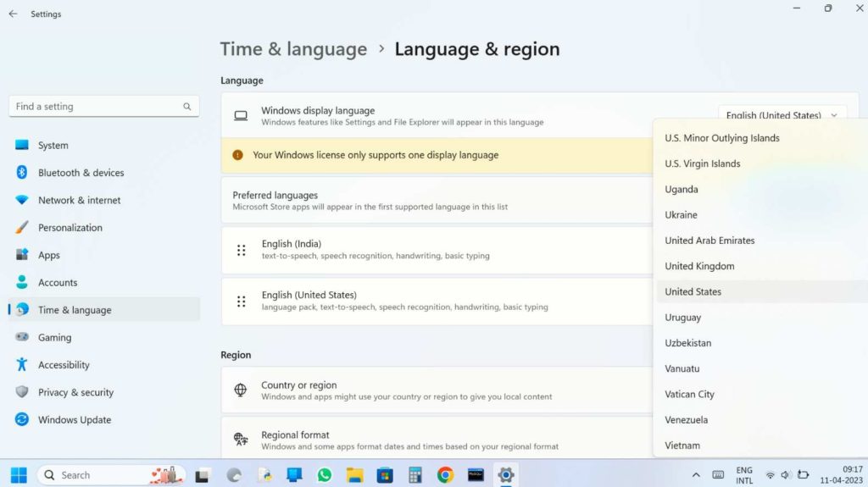Open Privacy & security shield icon
Viewport: 868px width, 487px height.
(22, 392)
